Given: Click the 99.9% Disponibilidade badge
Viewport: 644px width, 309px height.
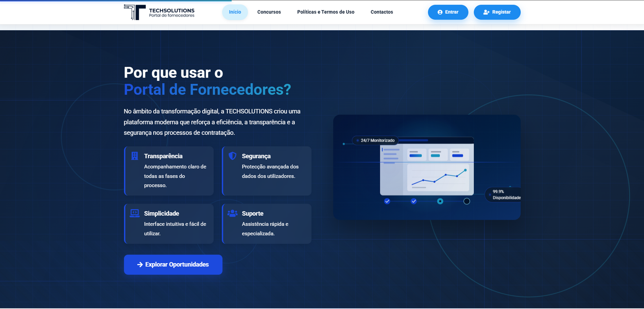Looking at the screenshot, I should [x=504, y=195].
